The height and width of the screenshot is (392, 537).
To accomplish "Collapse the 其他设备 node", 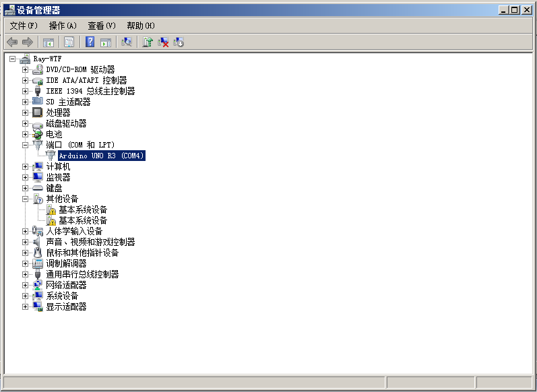I will [x=25, y=199].
